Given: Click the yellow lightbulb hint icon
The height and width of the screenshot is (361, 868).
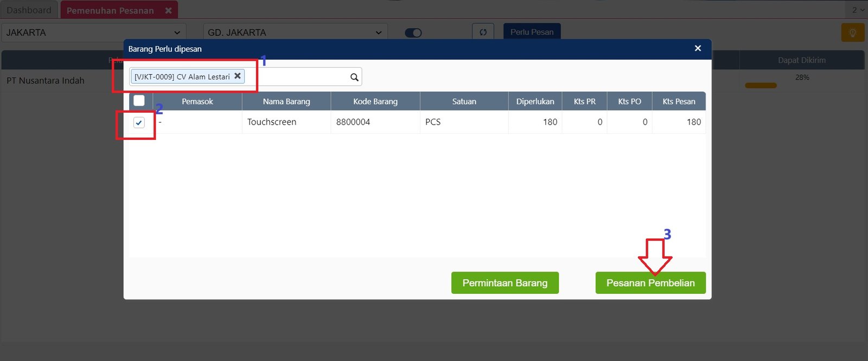Looking at the screenshot, I should point(852,33).
